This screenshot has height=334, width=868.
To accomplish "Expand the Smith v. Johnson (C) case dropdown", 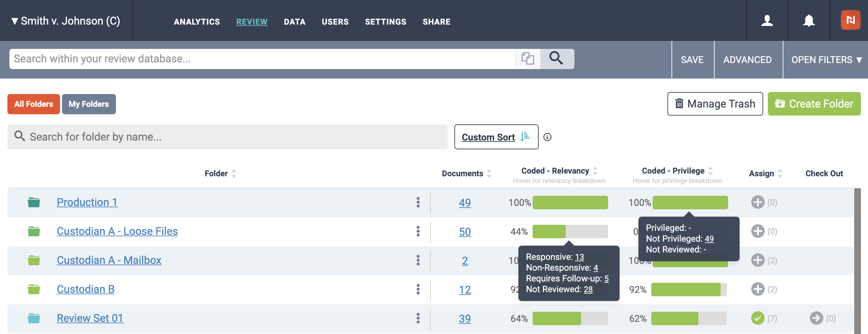I will (x=66, y=21).
